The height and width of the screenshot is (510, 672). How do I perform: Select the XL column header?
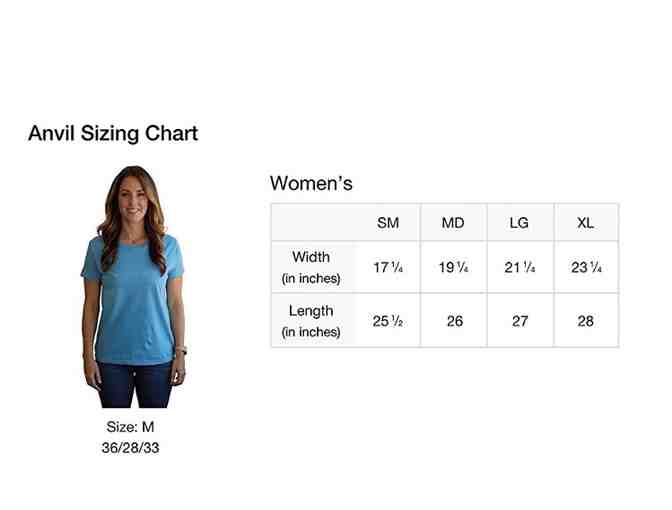[585, 222]
